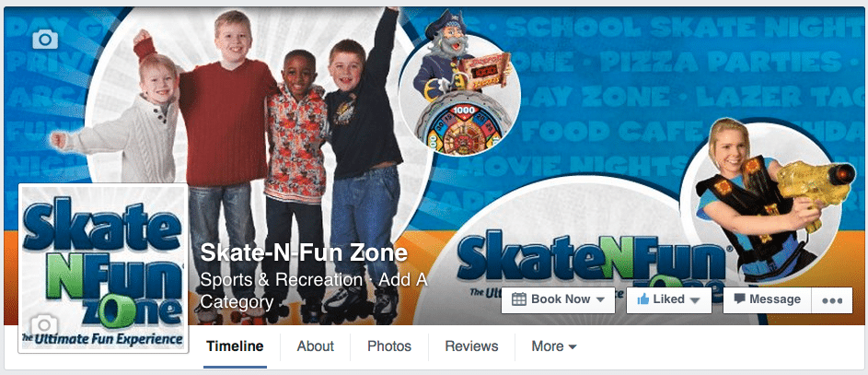Switch to the Timeline tab

[235, 346]
